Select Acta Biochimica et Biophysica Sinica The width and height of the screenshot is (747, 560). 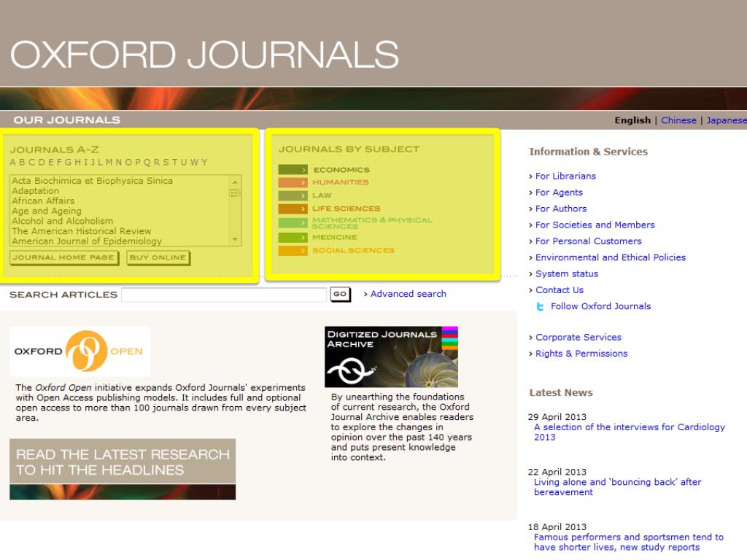click(93, 181)
